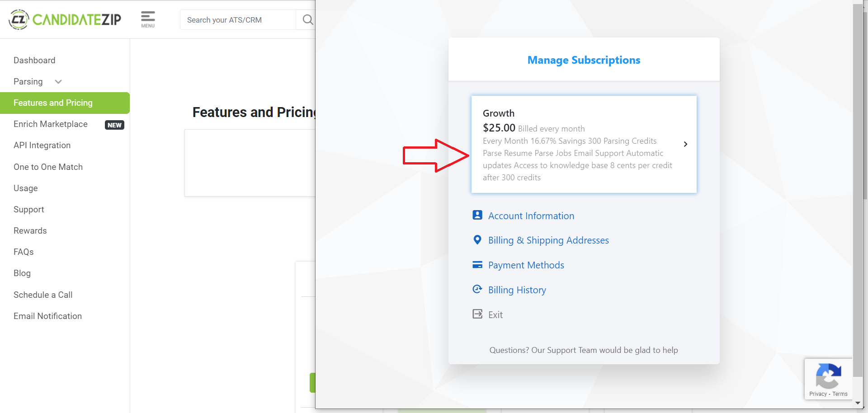
Task: Click the scrollbar down arrow
Action: click(858, 403)
